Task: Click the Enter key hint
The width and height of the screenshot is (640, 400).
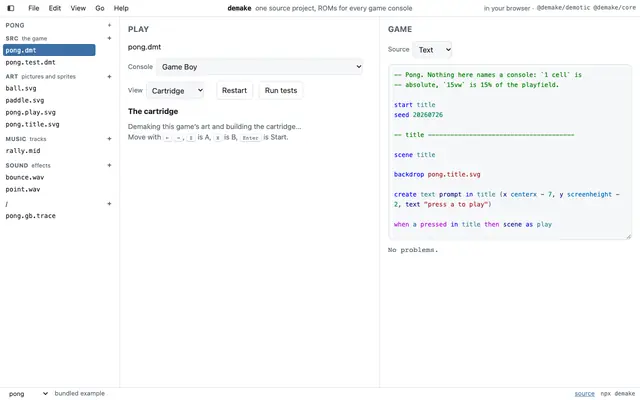Action: [250, 138]
